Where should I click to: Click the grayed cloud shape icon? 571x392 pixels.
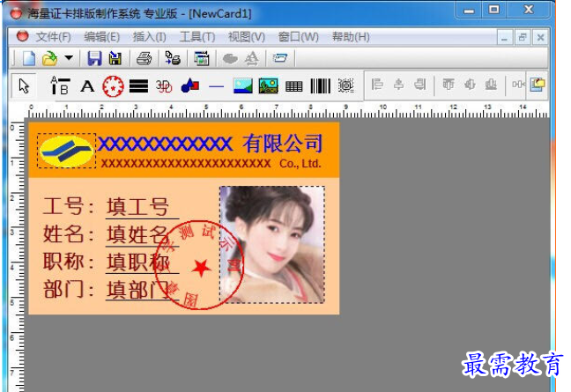[230, 58]
